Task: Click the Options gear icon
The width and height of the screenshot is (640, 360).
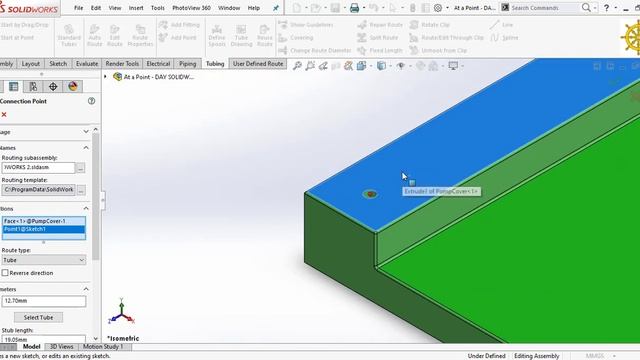Action: pyautogui.click(x=438, y=8)
